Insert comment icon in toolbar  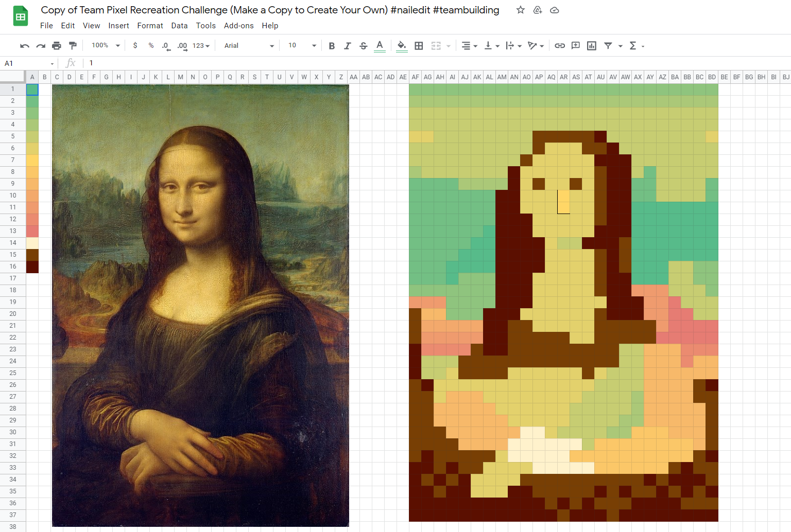[576, 46]
